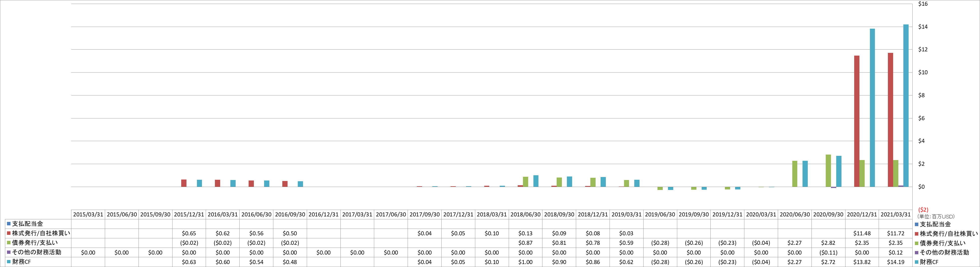Screen dimensions: 980x267
Task: Select the $14.19 財務CF cell
Action: [896, 262]
